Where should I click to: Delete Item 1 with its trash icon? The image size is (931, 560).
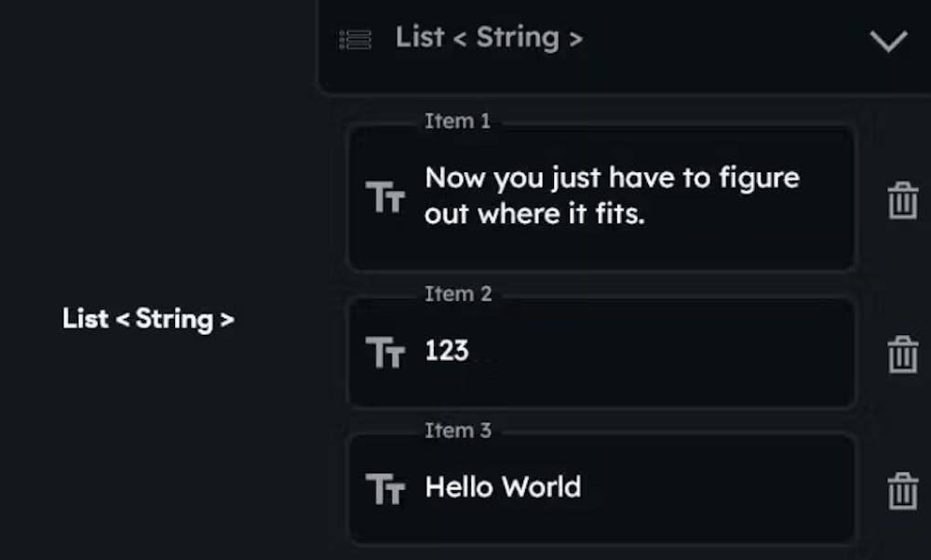click(902, 200)
